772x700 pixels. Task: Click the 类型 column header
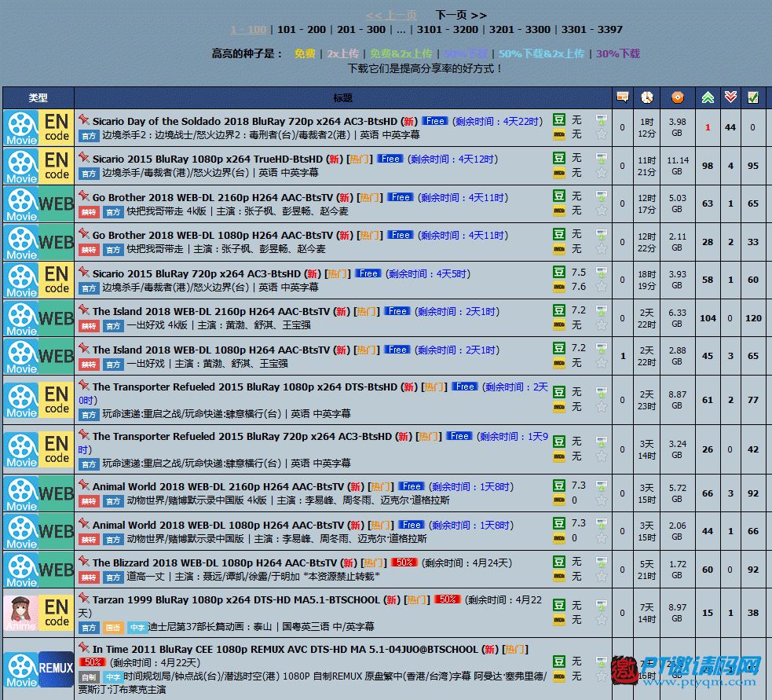38,98
